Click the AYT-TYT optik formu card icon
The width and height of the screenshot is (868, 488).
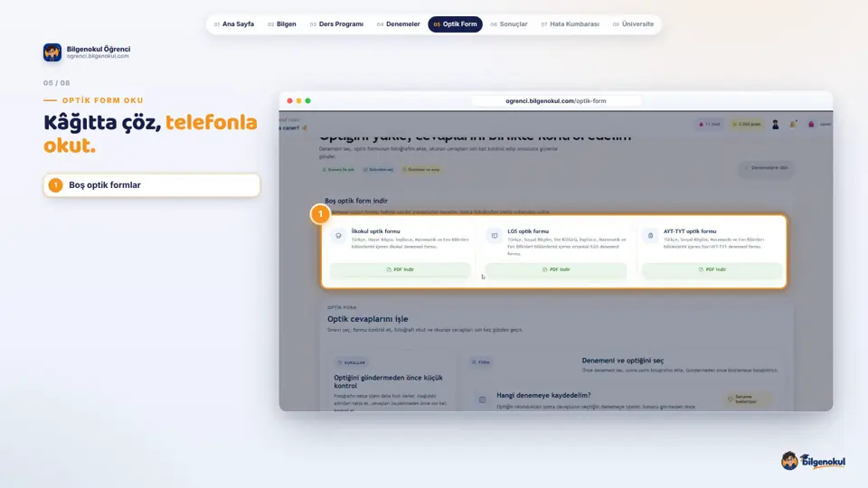(650, 236)
